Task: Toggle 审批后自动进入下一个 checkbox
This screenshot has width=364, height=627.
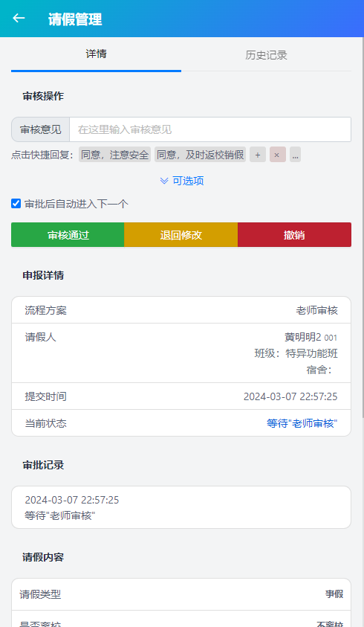Action: (x=16, y=204)
